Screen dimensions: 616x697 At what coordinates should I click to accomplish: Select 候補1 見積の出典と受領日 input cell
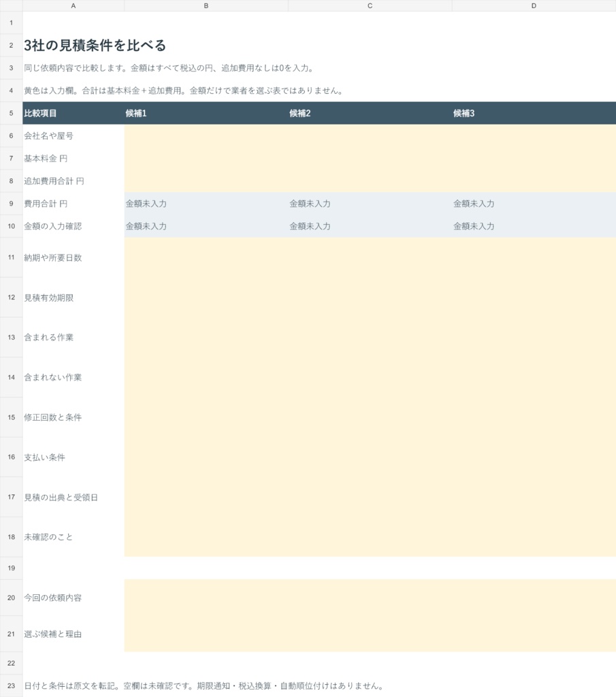206,497
